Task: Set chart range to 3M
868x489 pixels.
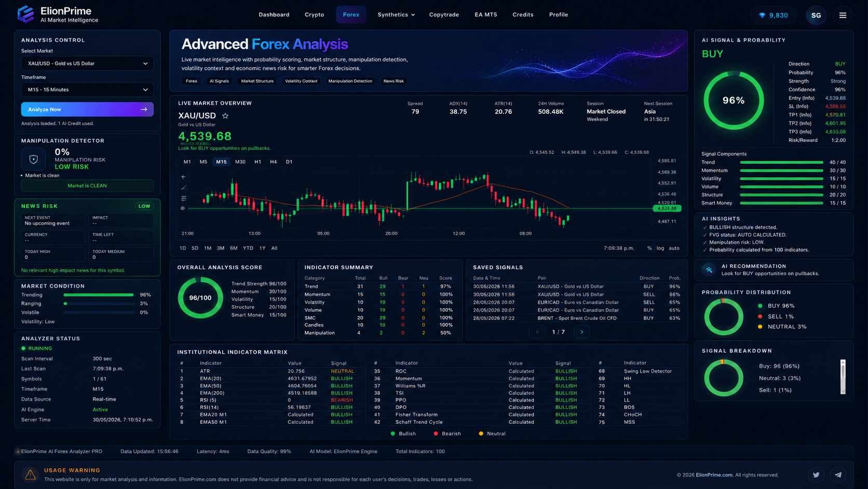Action: click(x=221, y=248)
